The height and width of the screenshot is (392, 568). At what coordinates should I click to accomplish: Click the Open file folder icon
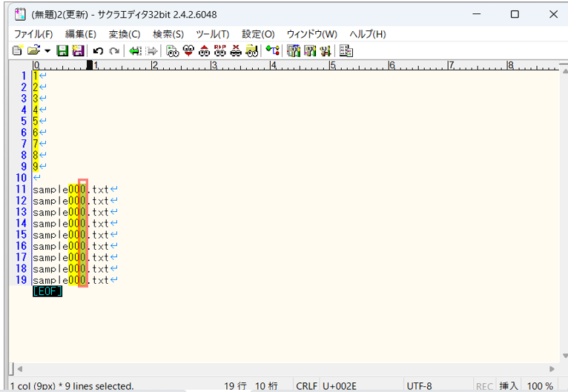(x=33, y=50)
